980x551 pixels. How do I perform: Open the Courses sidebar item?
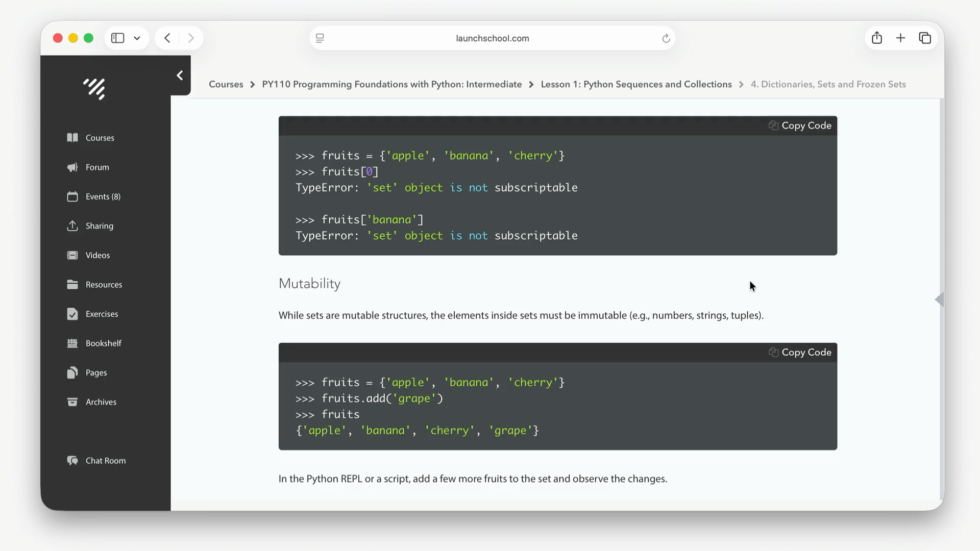tap(100, 138)
